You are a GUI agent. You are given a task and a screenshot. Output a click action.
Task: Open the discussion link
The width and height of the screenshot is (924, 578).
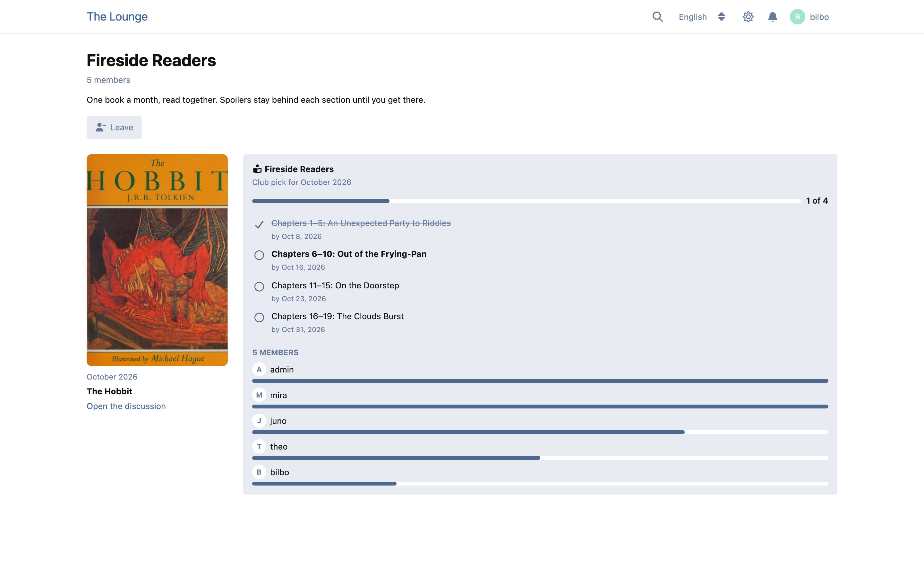(126, 406)
